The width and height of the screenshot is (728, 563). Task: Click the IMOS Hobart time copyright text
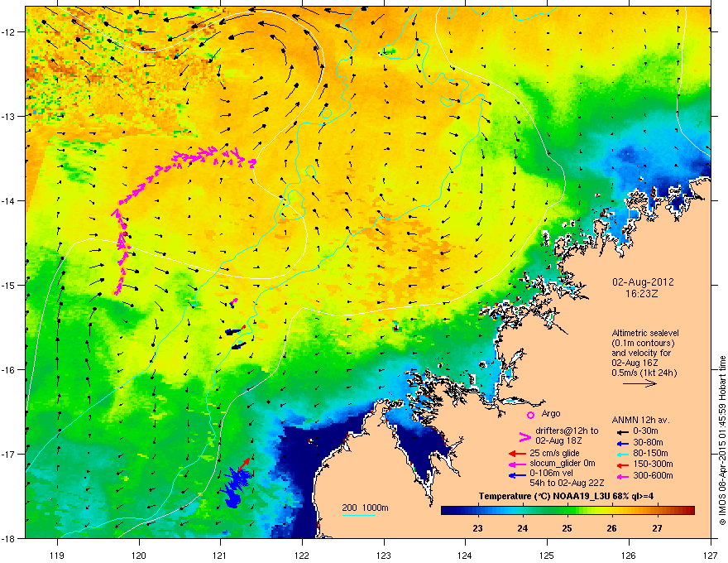pos(722,440)
